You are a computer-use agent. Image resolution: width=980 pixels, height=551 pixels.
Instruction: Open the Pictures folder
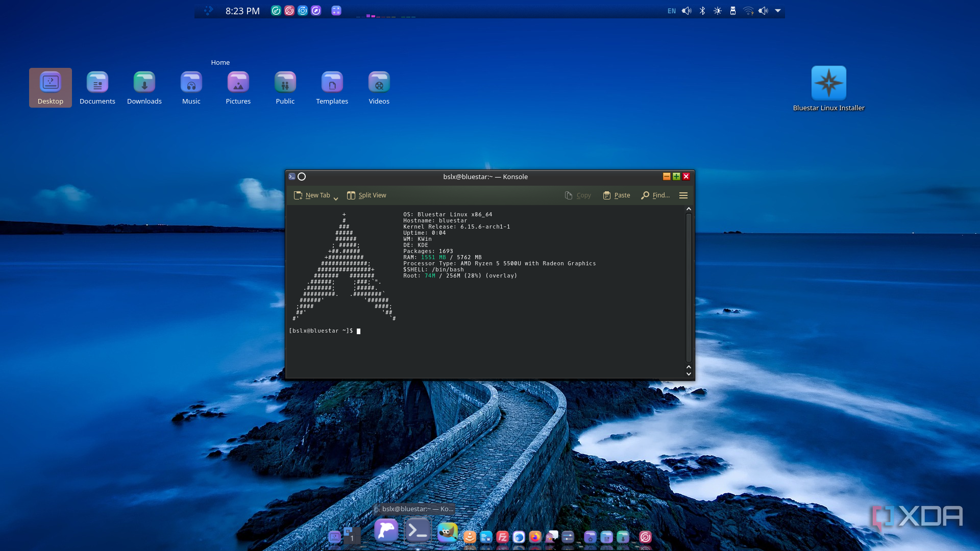(238, 88)
